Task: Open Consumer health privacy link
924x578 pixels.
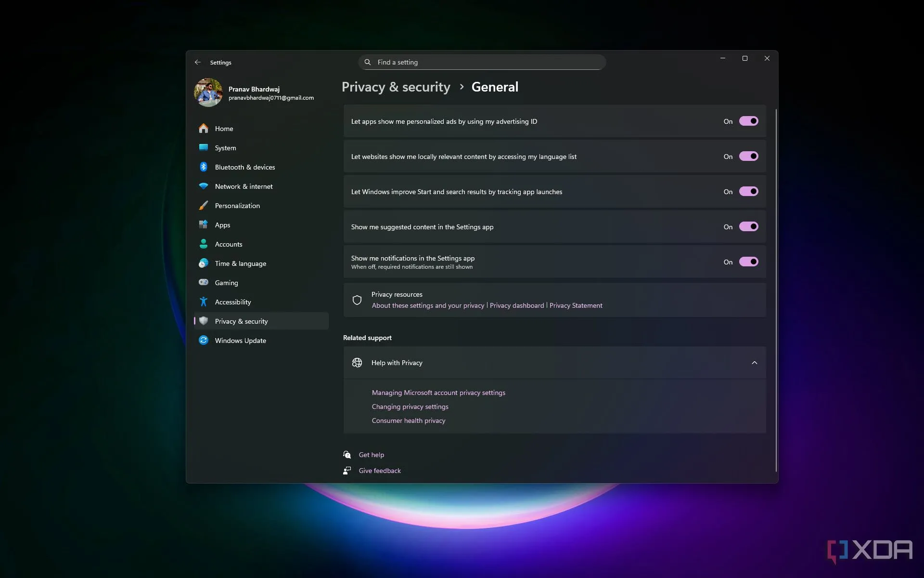Action: (409, 420)
